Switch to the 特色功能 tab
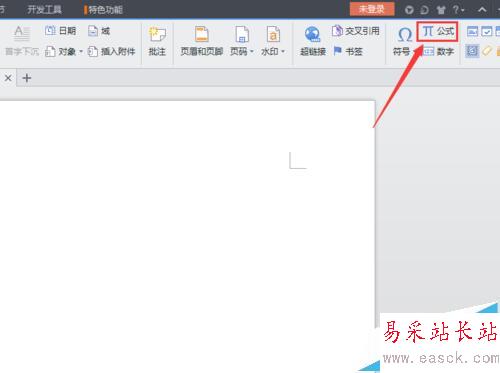500x373 pixels. 105,10
